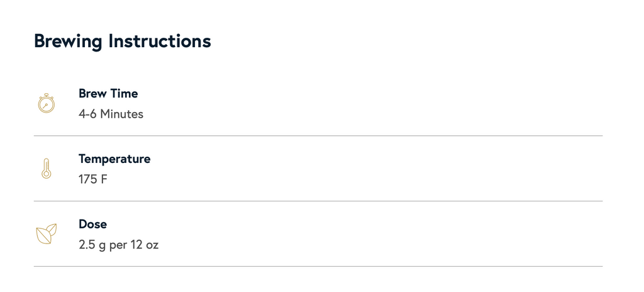Select the smaller upper leaf in Dose icon
Viewport: 644px width, 292px height.
tap(52, 228)
